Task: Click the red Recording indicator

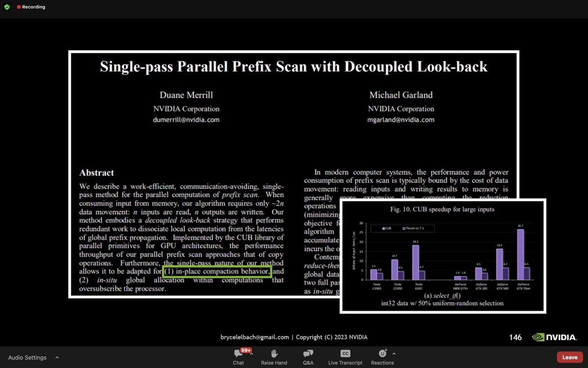Action: 31,7
